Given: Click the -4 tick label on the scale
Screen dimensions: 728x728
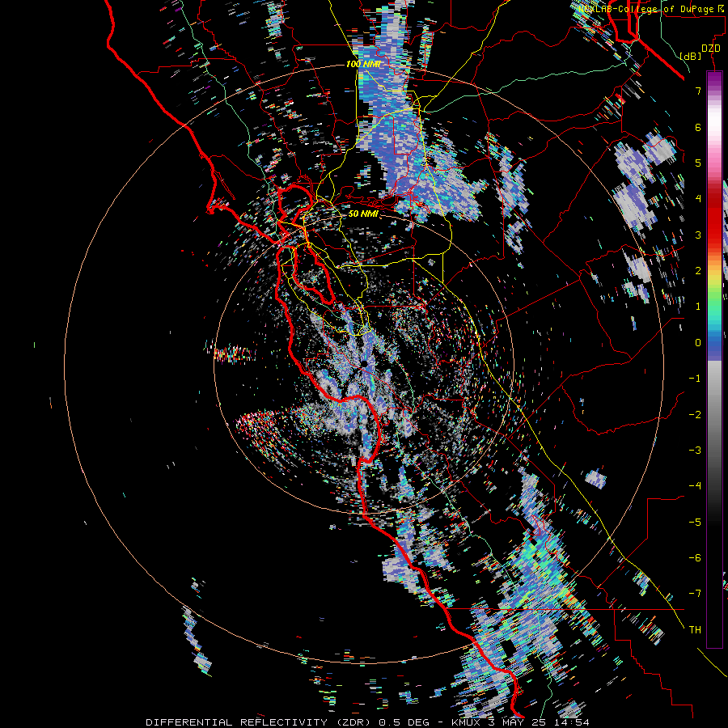Looking at the screenshot, I should tap(695, 486).
